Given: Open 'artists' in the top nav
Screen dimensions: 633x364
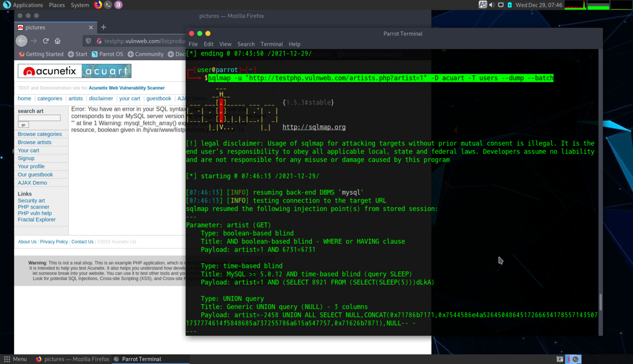Looking at the screenshot, I should tap(75, 99).
